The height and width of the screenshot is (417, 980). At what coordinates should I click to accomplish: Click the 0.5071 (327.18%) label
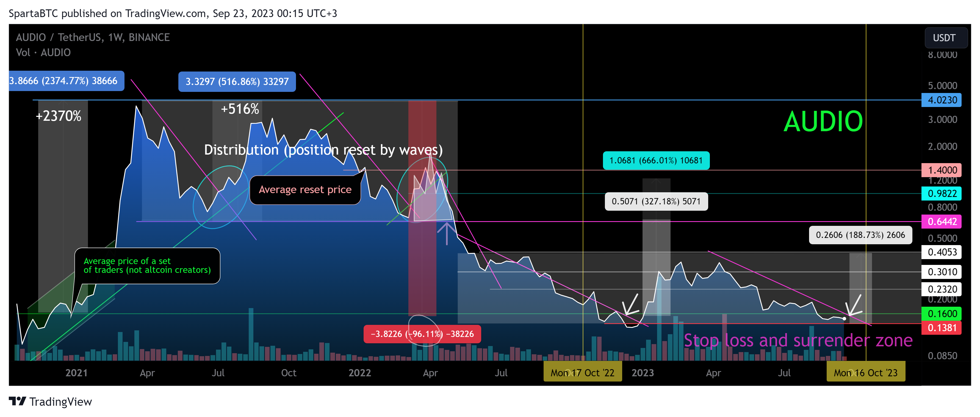coord(656,201)
